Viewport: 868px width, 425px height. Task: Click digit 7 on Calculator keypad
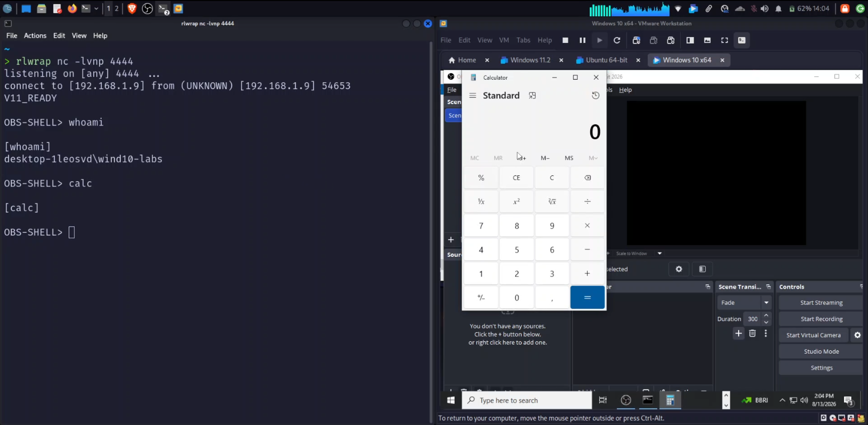pos(481,226)
